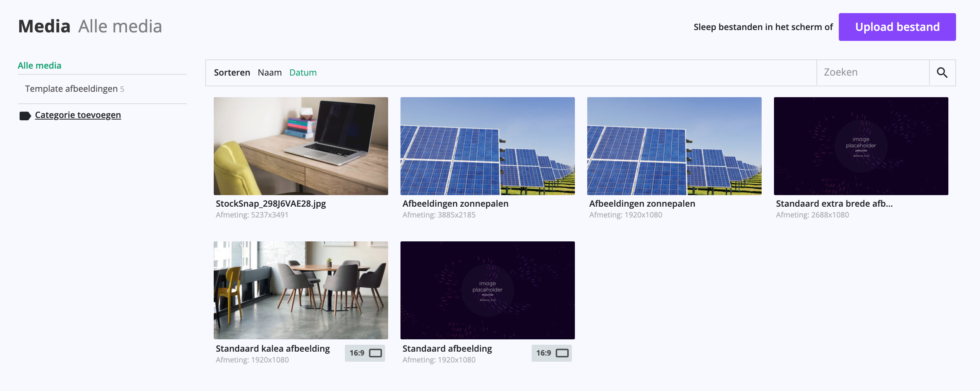Select the Standaard afbeelding placeholder thumbnail
The width and height of the screenshot is (980, 391).
pos(487,290)
